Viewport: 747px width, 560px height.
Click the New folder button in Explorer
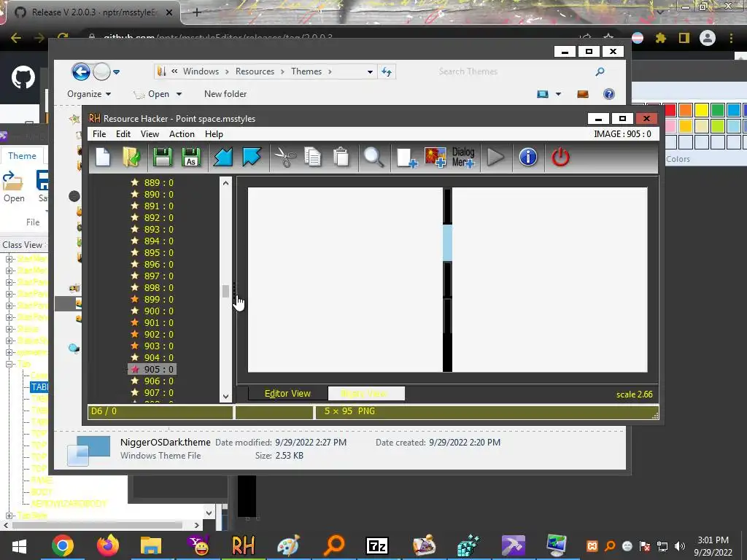tap(225, 94)
